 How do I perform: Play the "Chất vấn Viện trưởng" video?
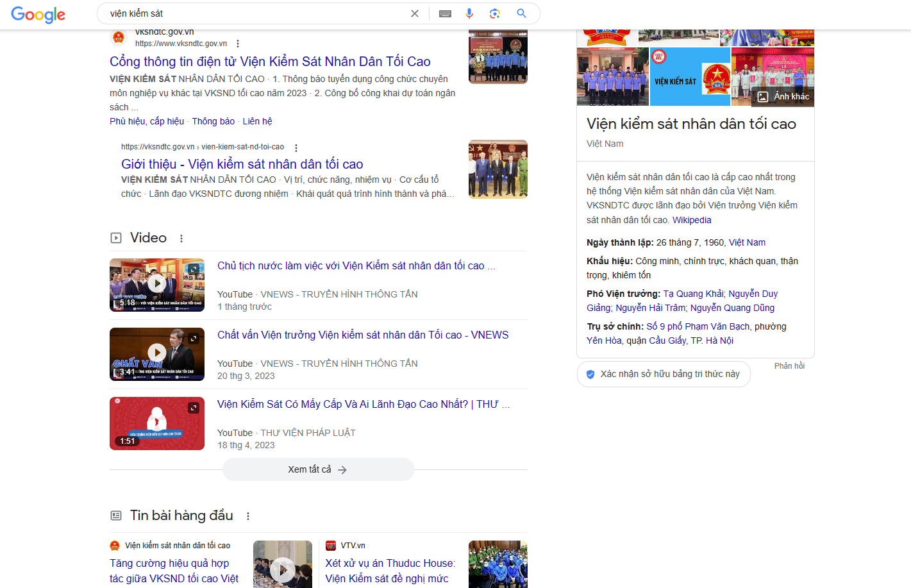click(156, 354)
